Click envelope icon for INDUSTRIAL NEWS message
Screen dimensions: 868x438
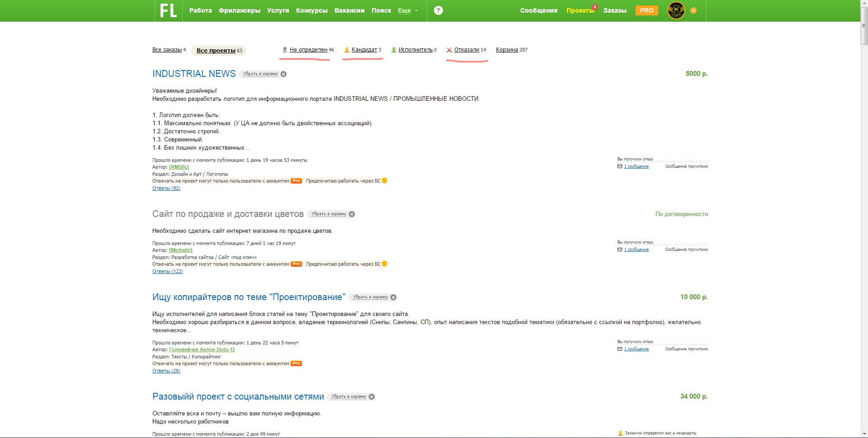click(620, 166)
